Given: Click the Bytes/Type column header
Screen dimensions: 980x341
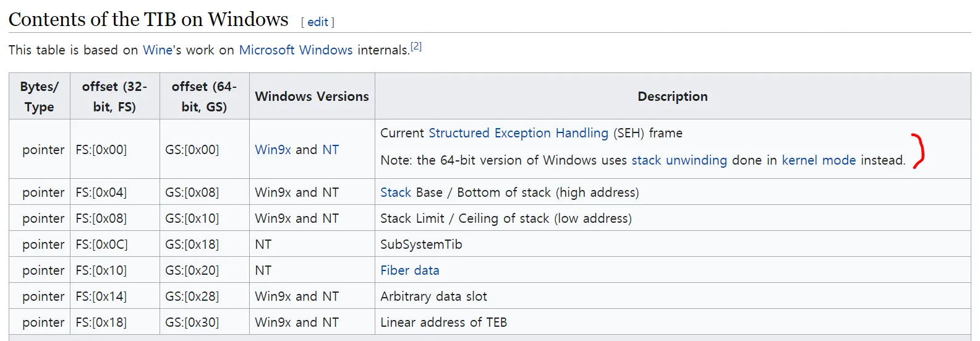Looking at the screenshot, I should coord(40,97).
